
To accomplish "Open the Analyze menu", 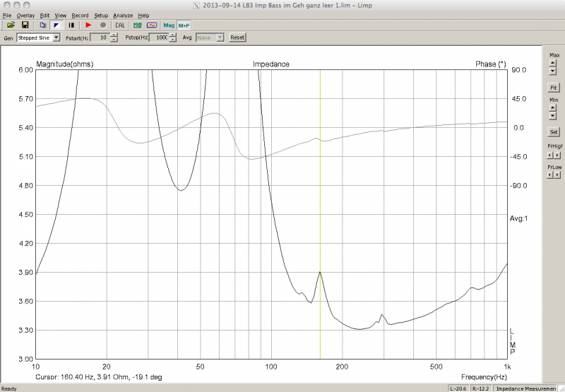I will point(123,16).
